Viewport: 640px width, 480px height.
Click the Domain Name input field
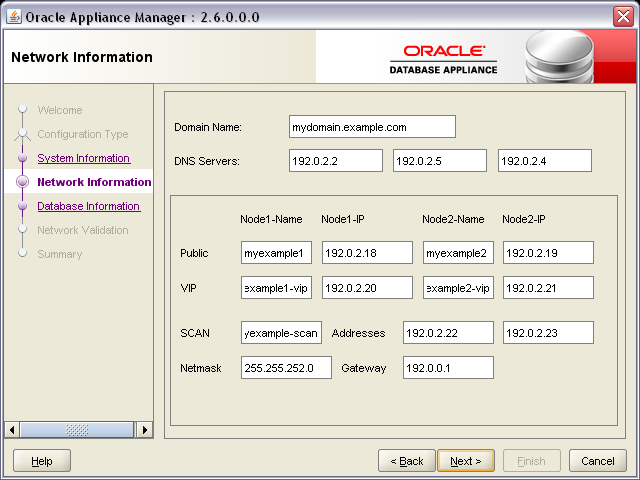372,127
